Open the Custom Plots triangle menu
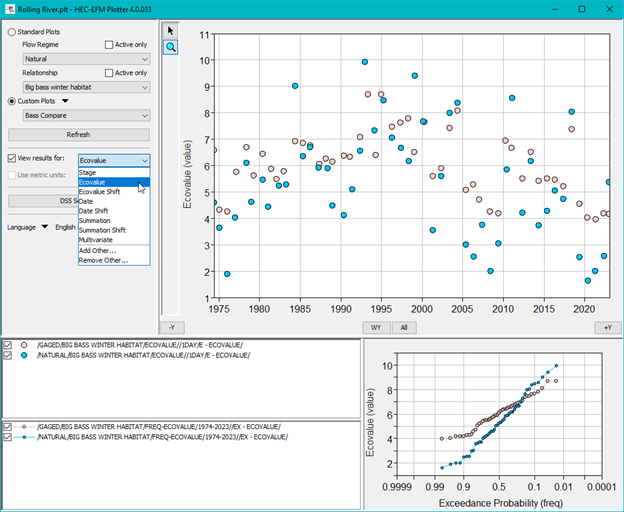 65,101
